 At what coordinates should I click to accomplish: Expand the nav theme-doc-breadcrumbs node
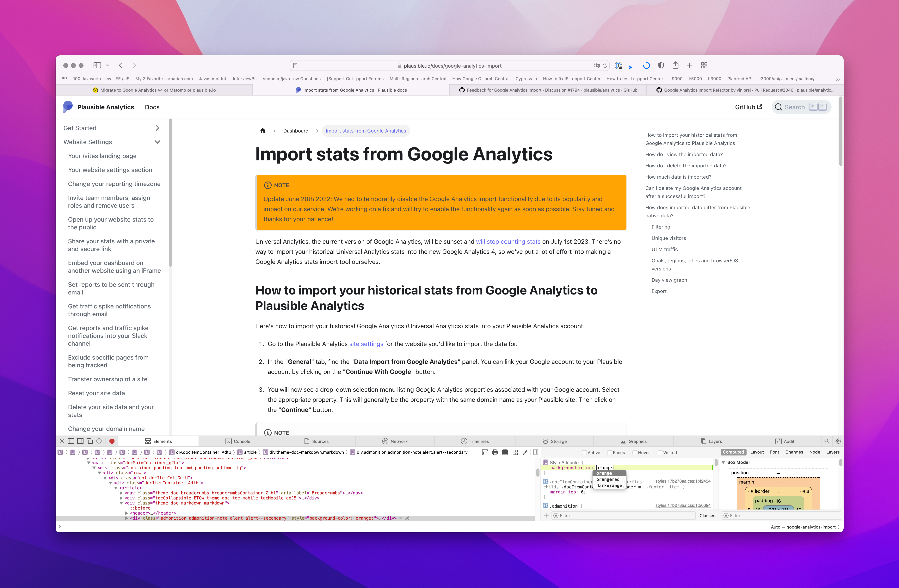[x=121, y=493]
